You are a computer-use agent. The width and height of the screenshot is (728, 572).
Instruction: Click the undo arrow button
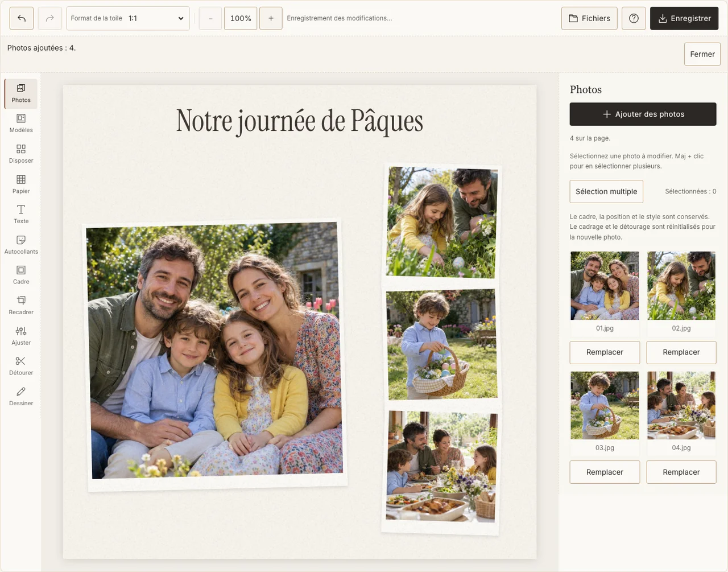pos(22,18)
